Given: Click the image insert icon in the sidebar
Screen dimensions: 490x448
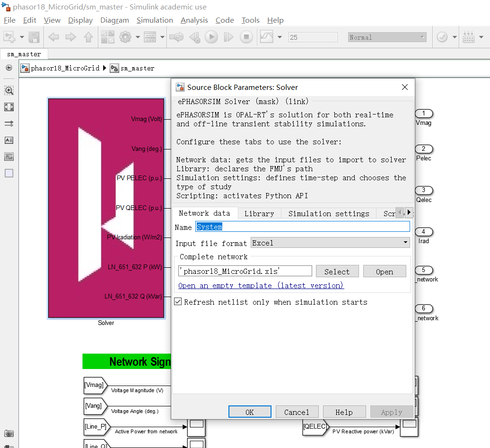Looking at the screenshot, I should [x=9, y=156].
